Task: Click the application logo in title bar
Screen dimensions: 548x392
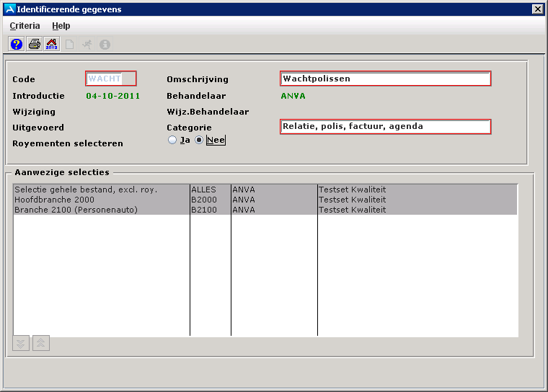Action: click(x=9, y=9)
